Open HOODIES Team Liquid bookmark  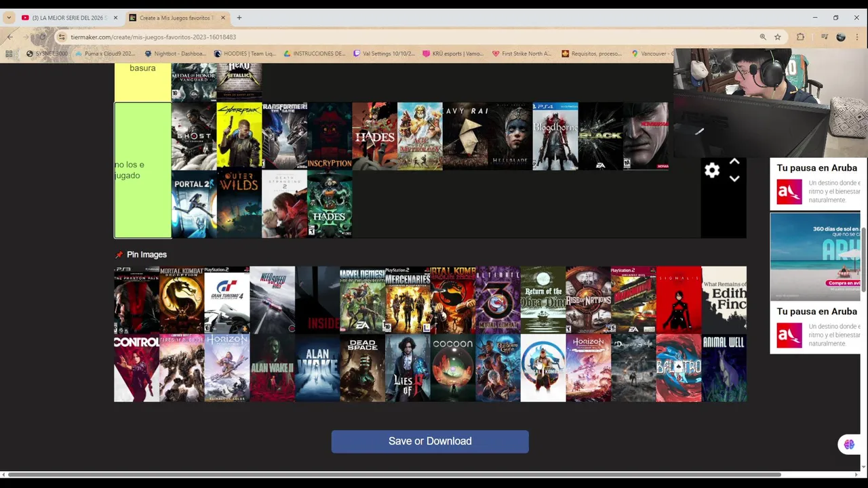click(244, 54)
